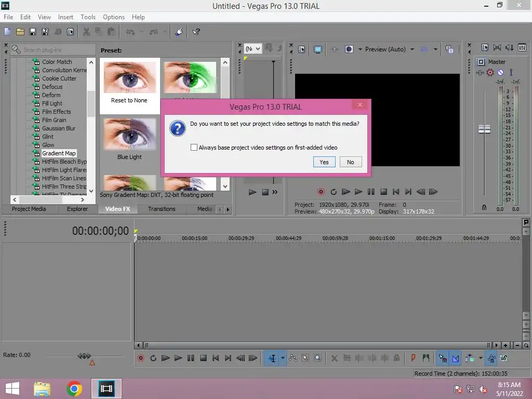Click the Record button in timeline transport
This screenshot has width=532, height=399.
[141, 358]
